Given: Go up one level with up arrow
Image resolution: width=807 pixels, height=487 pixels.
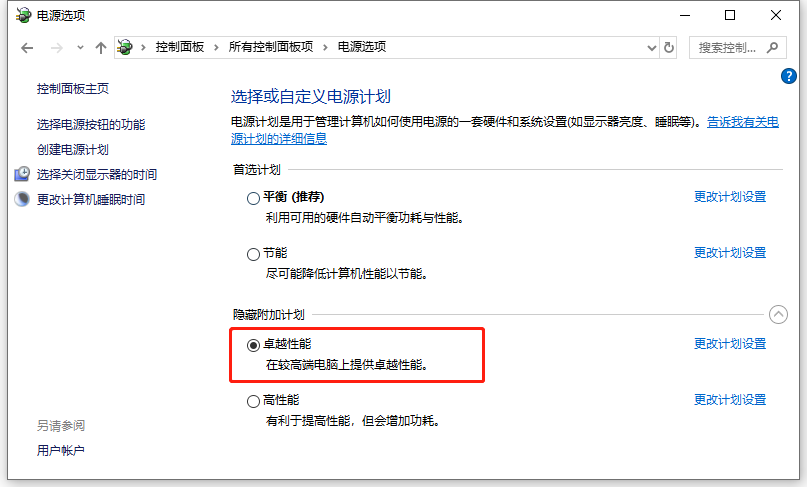Looking at the screenshot, I should pyautogui.click(x=101, y=48).
